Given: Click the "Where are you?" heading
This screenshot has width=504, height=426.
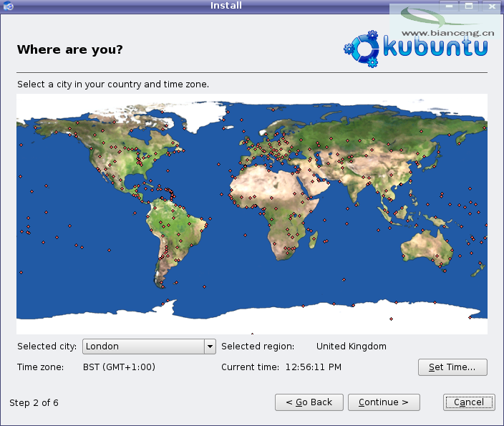Looking at the screenshot, I should coord(69,49).
